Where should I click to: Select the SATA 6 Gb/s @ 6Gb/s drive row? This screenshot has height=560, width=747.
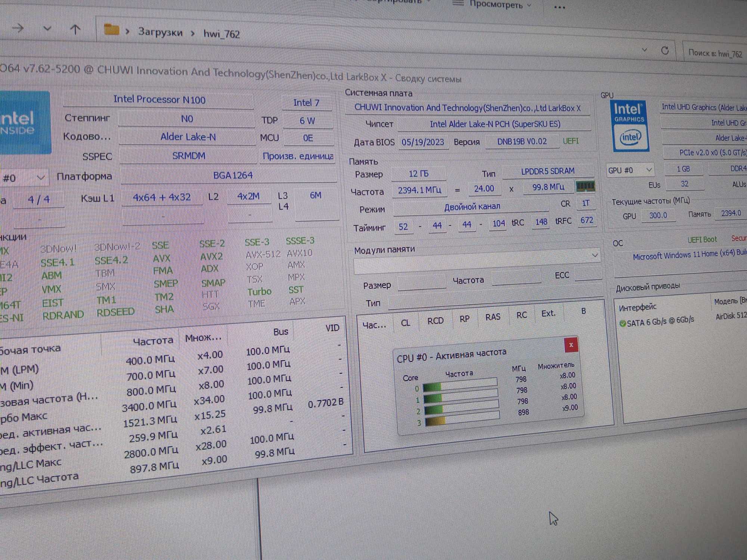(x=683, y=319)
